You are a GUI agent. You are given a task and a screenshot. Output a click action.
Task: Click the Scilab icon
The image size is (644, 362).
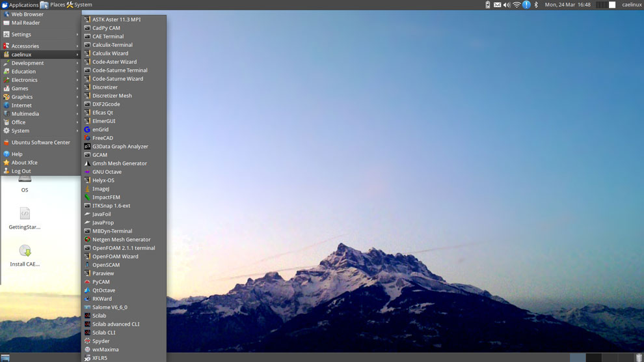pyautogui.click(x=87, y=316)
